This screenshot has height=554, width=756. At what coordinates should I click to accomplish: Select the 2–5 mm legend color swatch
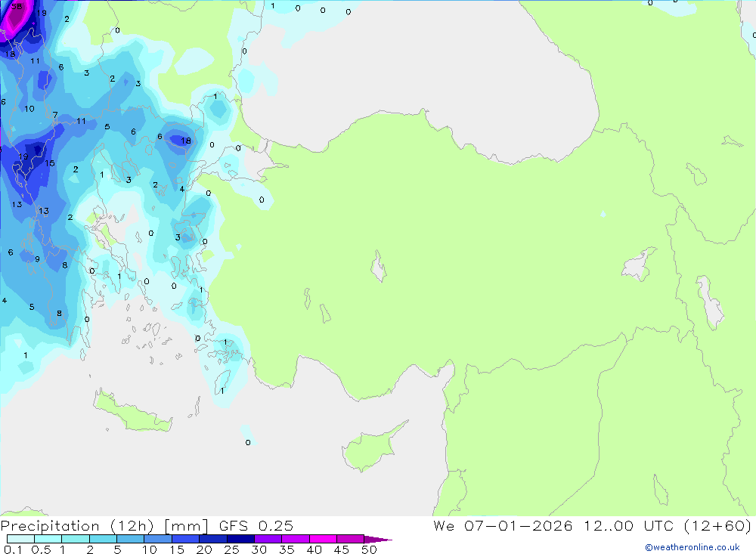pos(103,539)
